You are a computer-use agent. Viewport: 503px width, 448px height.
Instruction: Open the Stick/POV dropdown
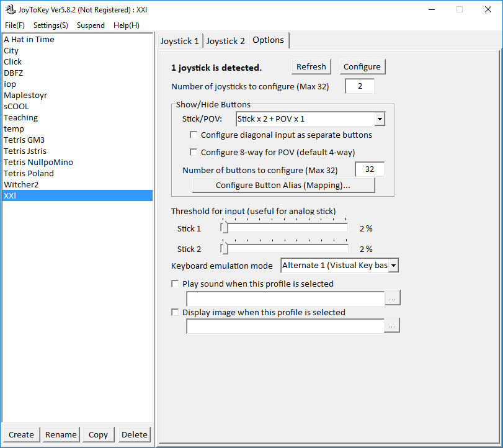tap(311, 119)
